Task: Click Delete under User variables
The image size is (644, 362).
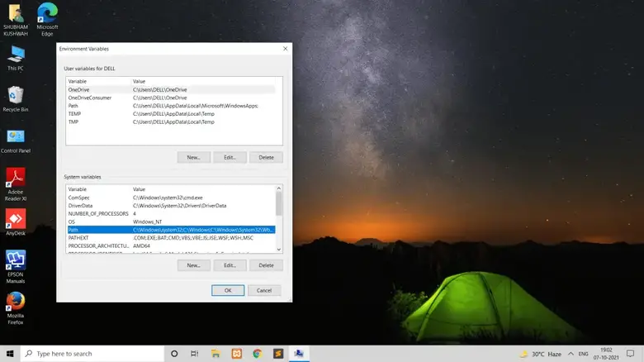Action: 266,157
